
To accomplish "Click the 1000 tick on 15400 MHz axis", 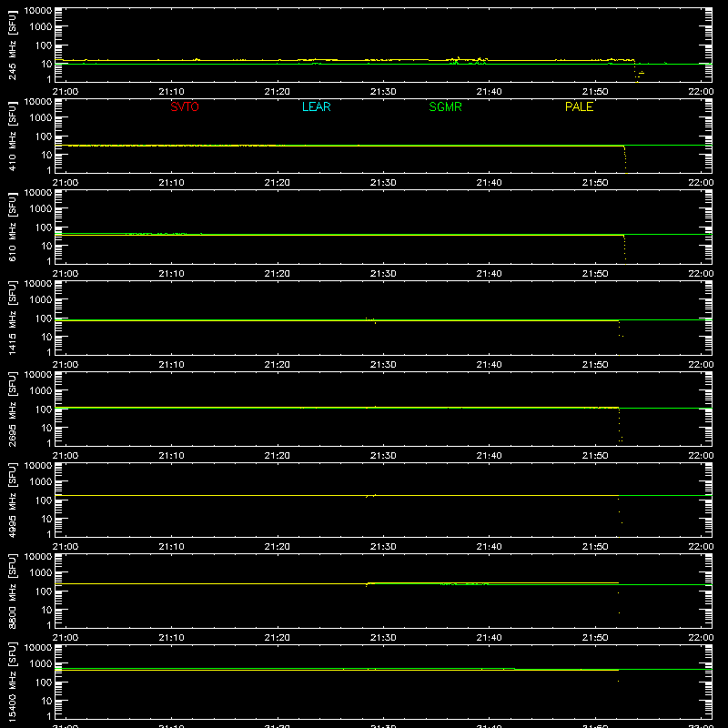I will [41, 663].
